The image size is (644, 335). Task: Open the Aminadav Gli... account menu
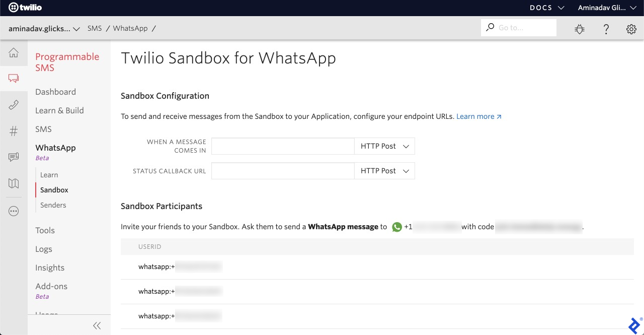(x=606, y=8)
